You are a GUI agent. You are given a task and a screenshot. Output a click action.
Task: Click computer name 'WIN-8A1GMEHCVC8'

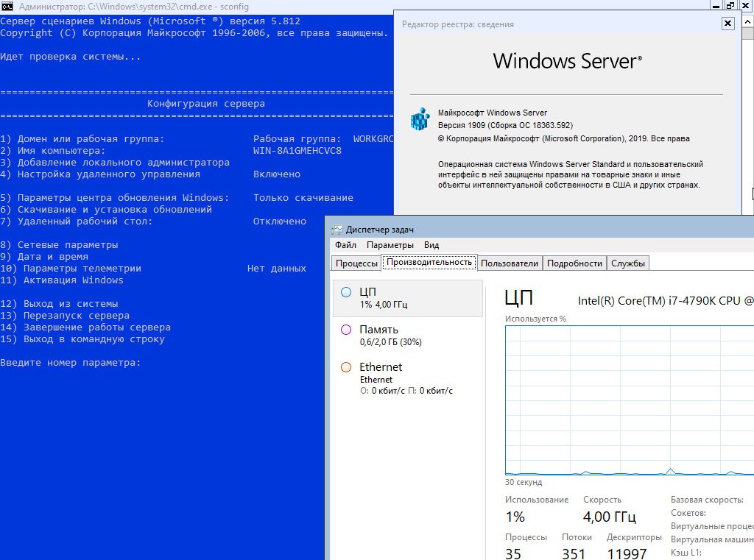(297, 151)
